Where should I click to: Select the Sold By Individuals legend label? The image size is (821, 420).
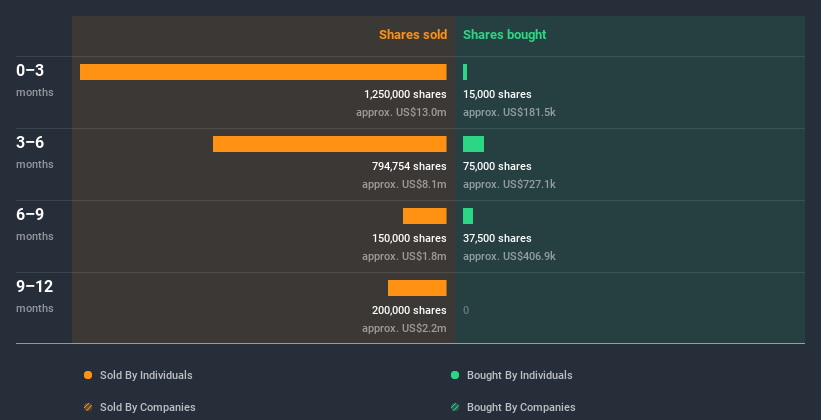tap(146, 375)
